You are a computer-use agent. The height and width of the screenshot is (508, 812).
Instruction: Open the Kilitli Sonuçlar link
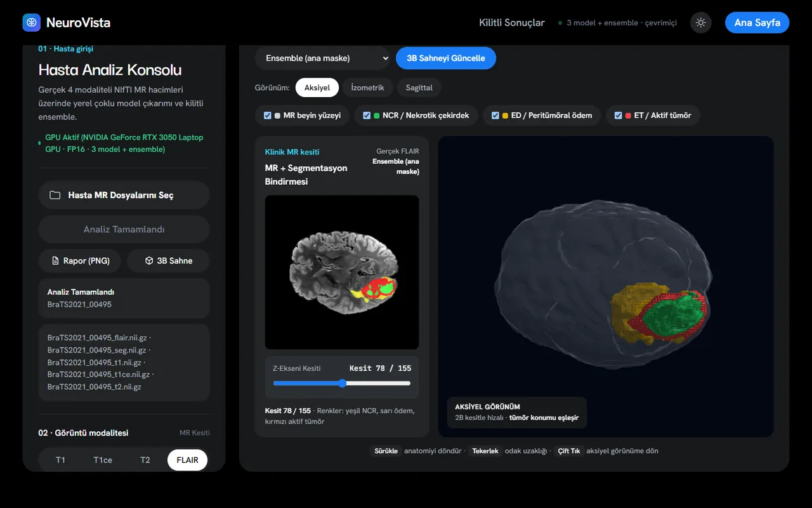512,23
